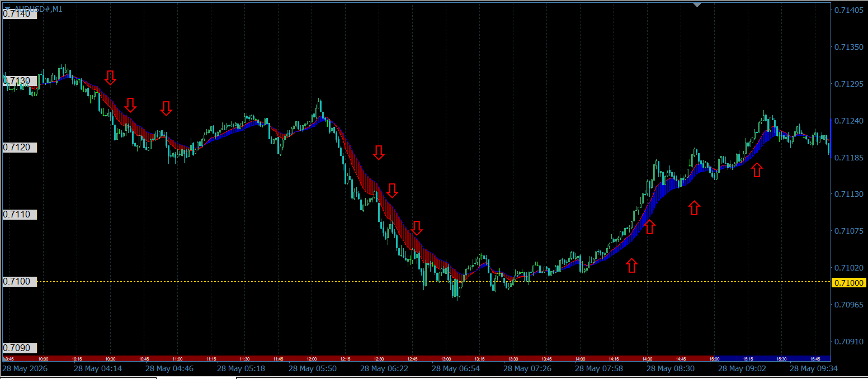Click the chart shift triangle marker at top
The height and width of the screenshot is (379, 868).
(x=696, y=4)
